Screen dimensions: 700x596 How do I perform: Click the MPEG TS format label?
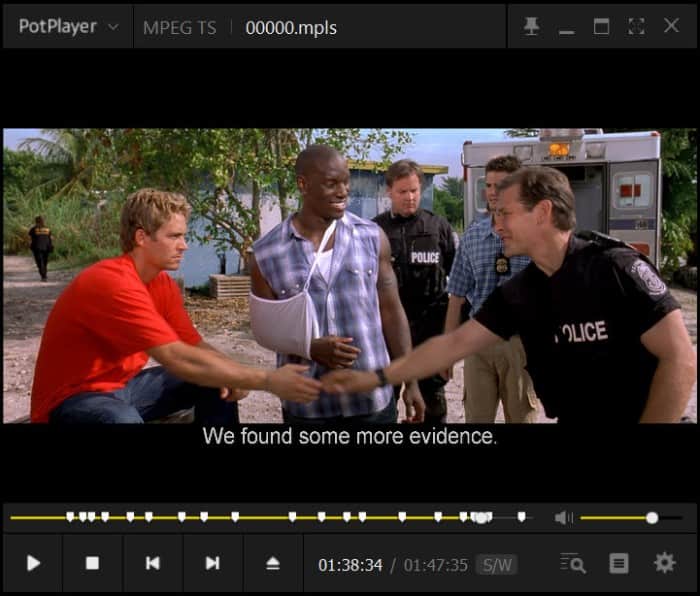[x=179, y=27]
